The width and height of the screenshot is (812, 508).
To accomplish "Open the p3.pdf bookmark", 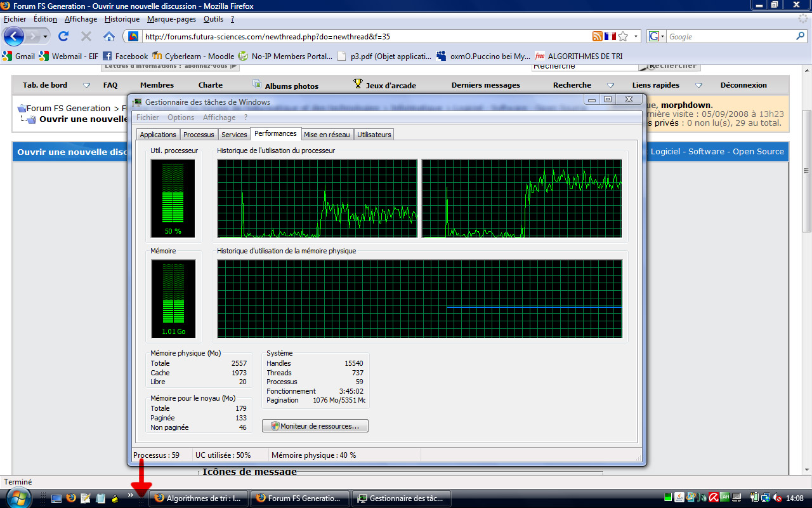I will tap(384, 56).
